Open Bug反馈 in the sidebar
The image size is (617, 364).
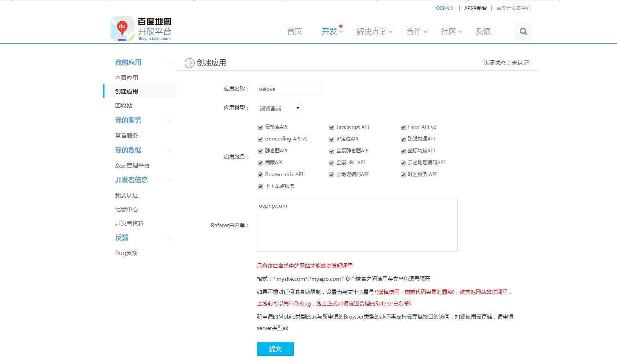point(127,253)
